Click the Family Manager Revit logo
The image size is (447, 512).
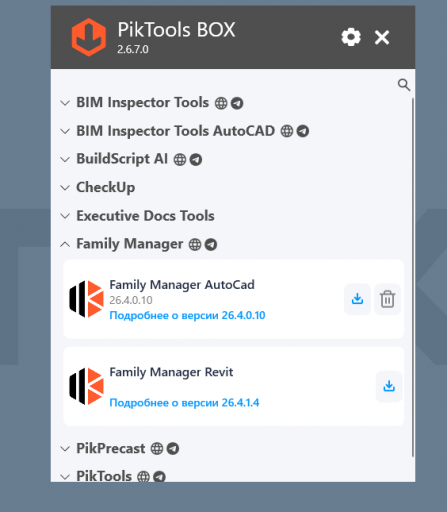(x=86, y=386)
